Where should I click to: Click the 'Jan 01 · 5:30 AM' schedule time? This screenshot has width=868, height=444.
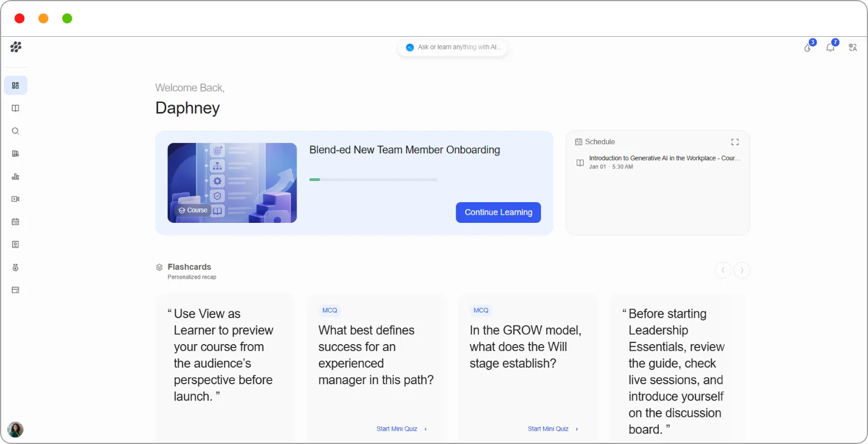tap(611, 167)
